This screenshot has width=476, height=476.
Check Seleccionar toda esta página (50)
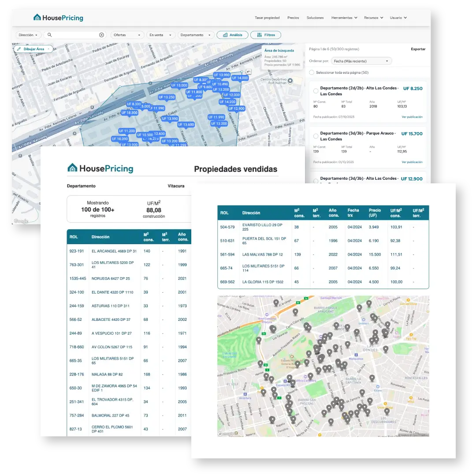coord(312,73)
